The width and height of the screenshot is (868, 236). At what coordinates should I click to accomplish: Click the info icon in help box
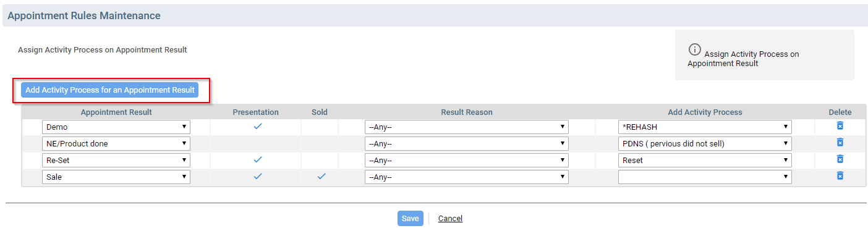(x=694, y=49)
